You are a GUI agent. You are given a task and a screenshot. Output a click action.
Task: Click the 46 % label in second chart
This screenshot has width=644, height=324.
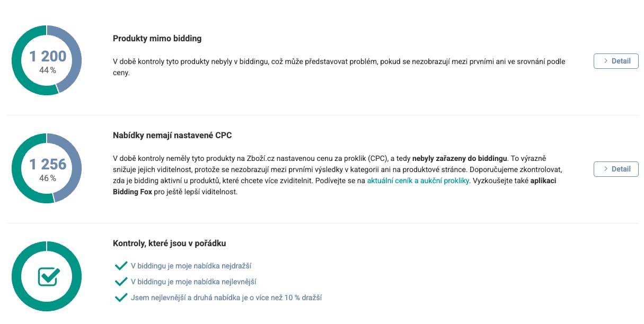(x=48, y=178)
